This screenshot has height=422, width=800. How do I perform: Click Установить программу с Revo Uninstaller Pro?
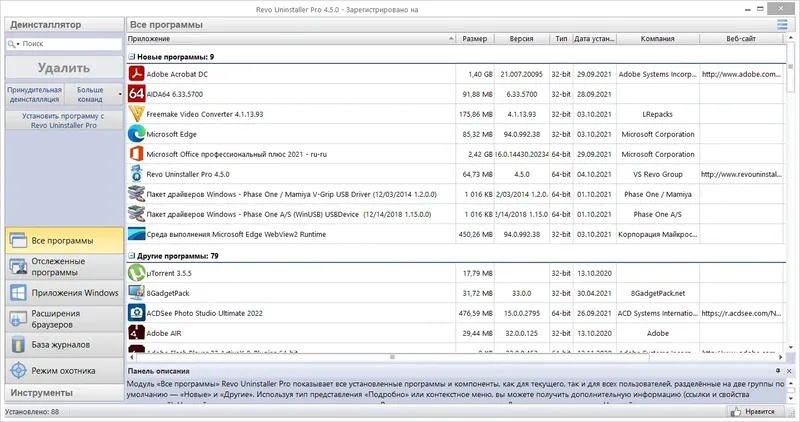64,120
